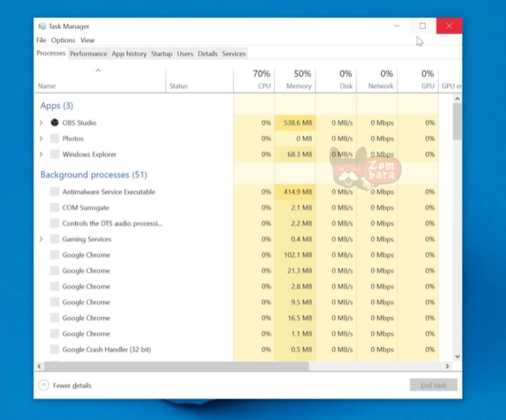The height and width of the screenshot is (420, 506).
Task: Maximize the Task Manager window
Action: [422, 26]
